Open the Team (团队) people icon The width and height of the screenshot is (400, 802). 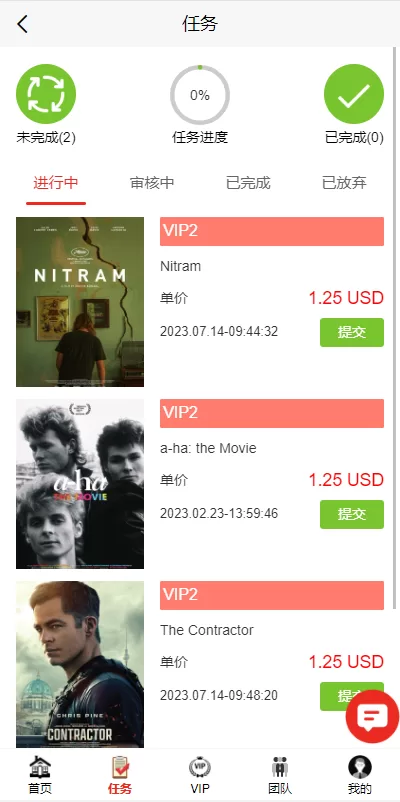[x=280, y=767]
